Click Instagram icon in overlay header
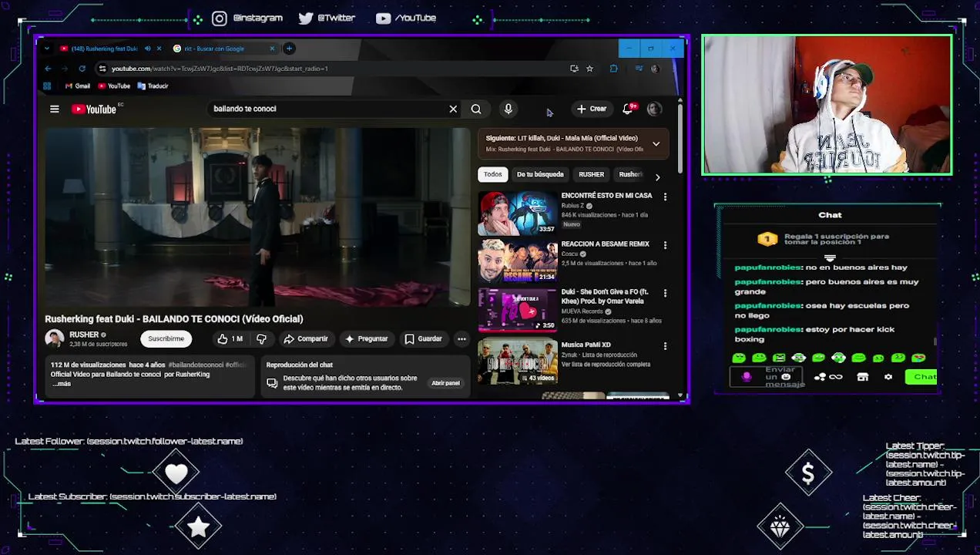 (x=220, y=18)
